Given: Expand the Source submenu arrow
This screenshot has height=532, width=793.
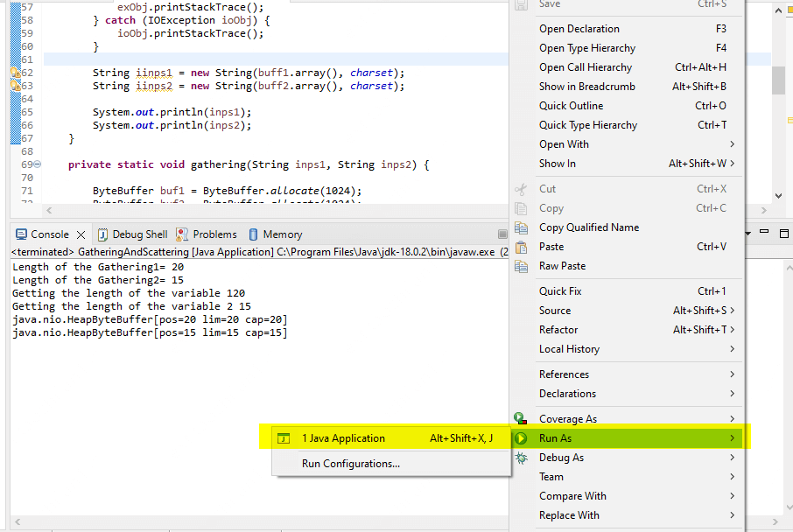Looking at the screenshot, I should 733,310.
